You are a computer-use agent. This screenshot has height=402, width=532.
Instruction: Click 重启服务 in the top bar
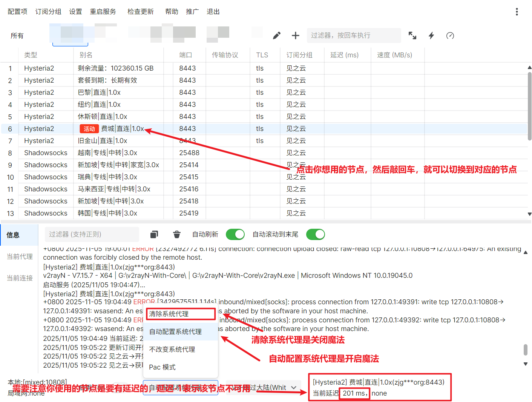pos(103,12)
